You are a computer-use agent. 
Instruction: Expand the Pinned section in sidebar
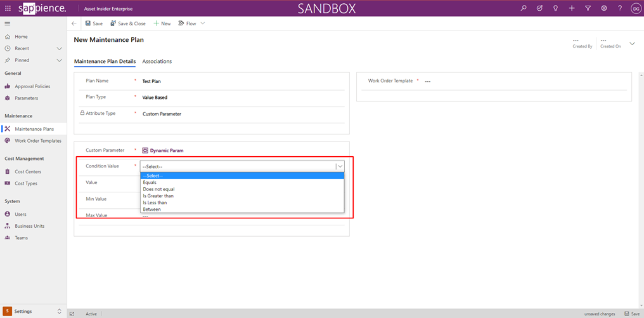point(60,60)
